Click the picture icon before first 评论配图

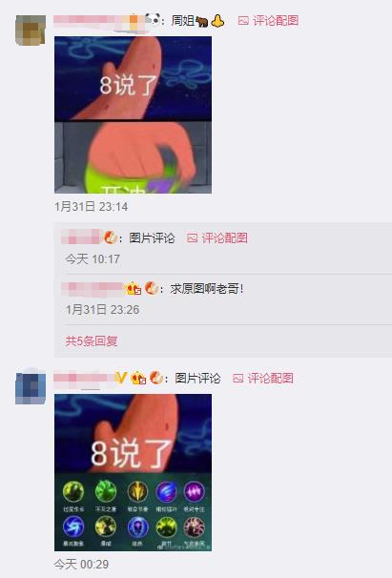click(243, 21)
